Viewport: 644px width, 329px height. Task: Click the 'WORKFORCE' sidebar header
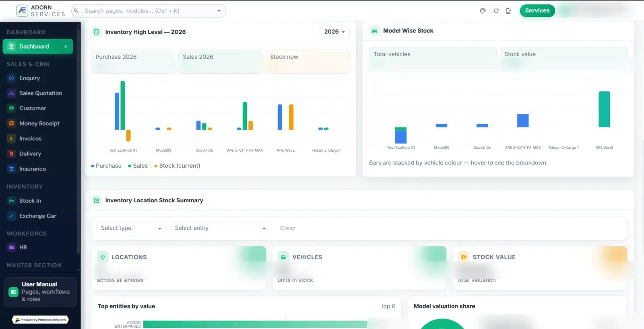tap(27, 234)
